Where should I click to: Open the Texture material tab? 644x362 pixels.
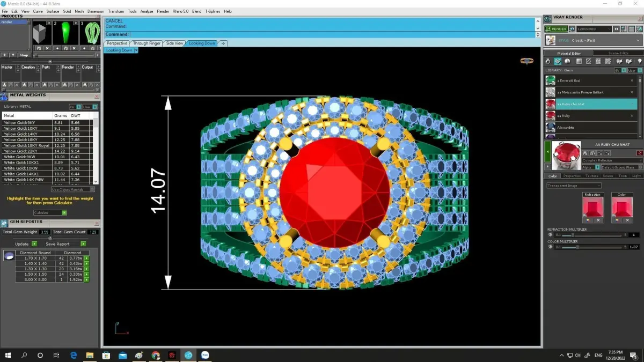[x=592, y=176]
